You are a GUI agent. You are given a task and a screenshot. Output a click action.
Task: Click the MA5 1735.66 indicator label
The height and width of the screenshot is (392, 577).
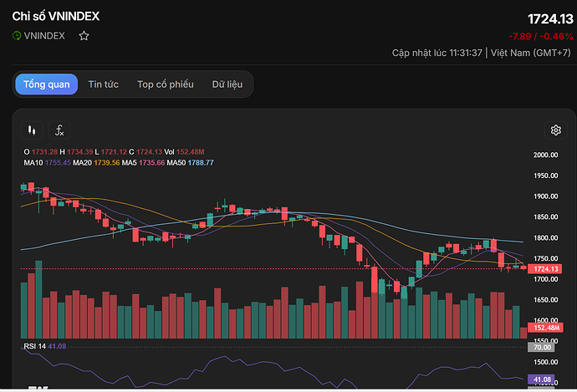coord(143,162)
